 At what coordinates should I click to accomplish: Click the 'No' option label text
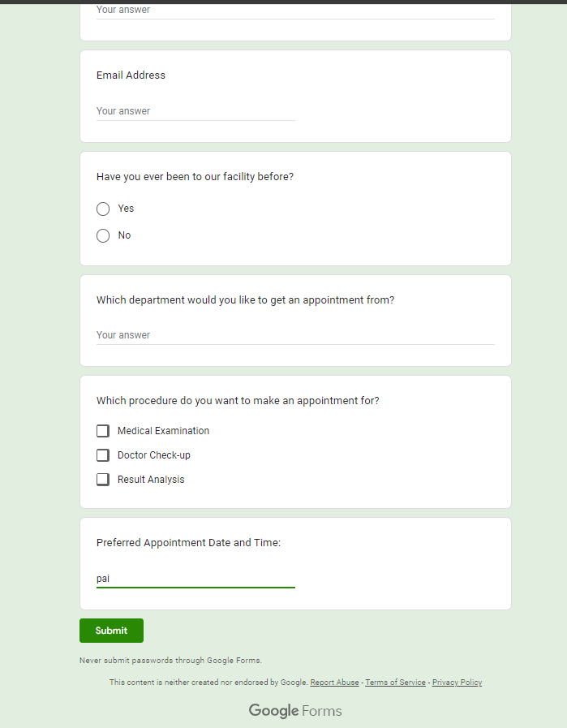coord(124,235)
